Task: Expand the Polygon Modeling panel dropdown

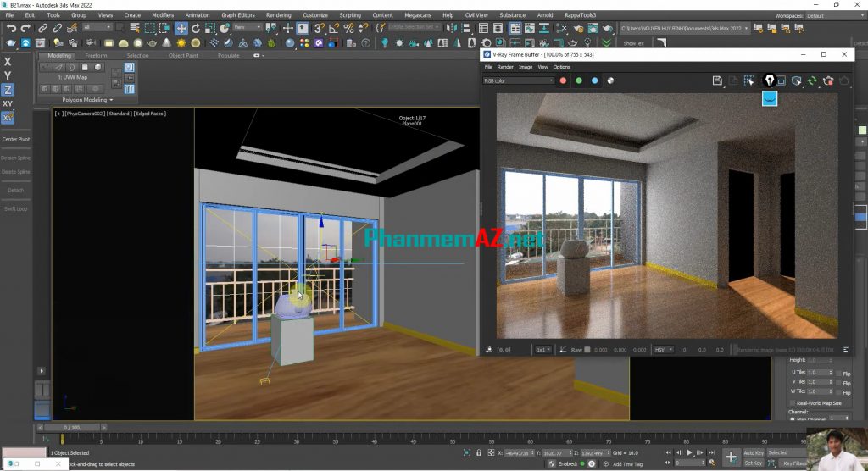Action: [x=87, y=100]
